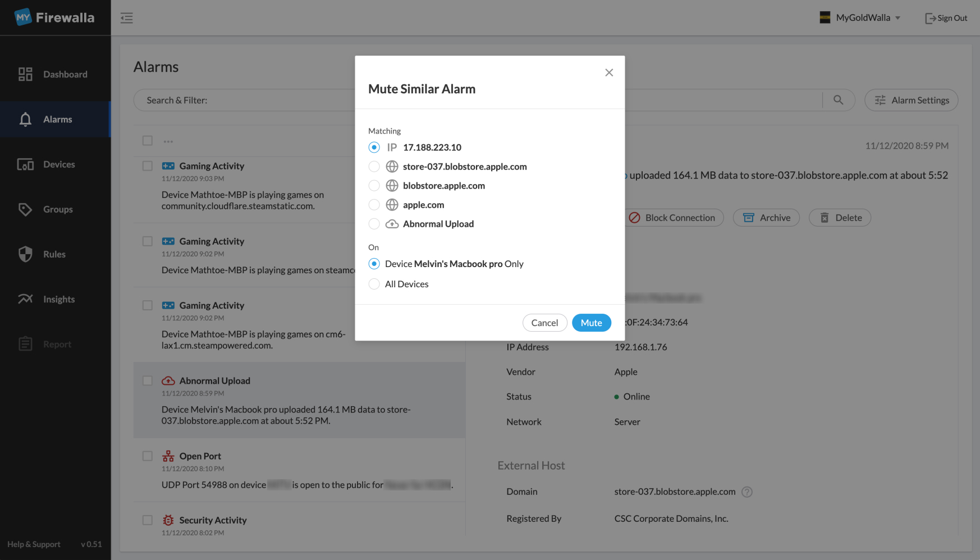Click the Block Connection prohibited icon
The width and height of the screenshot is (980, 560).
point(634,218)
